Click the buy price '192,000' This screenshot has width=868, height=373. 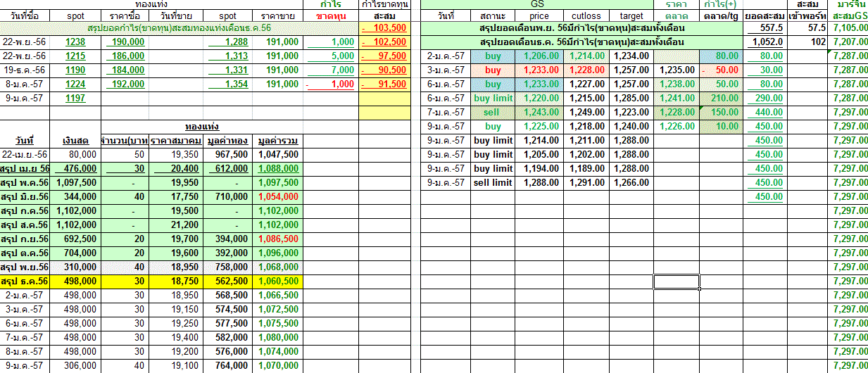tap(125, 84)
